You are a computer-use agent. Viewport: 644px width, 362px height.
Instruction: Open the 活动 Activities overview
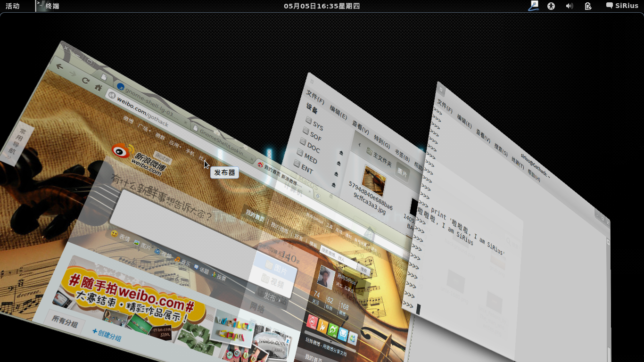pyautogui.click(x=13, y=6)
